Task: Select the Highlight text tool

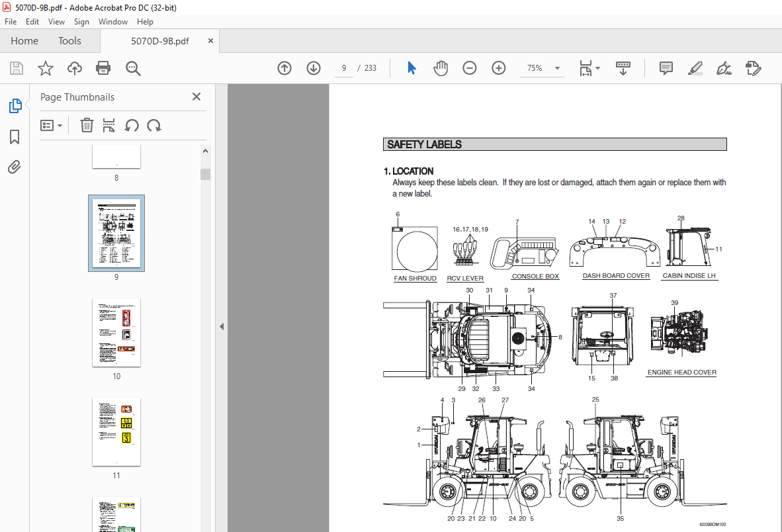Action: coord(695,67)
